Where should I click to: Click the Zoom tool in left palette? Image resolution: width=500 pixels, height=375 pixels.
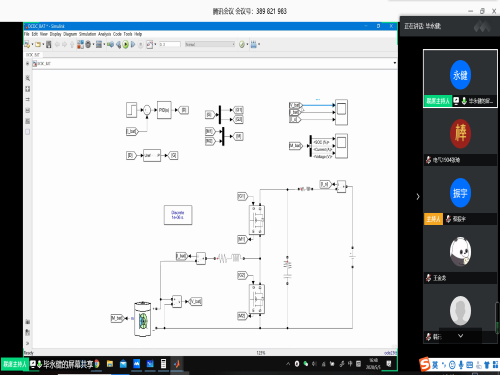pyautogui.click(x=28, y=78)
